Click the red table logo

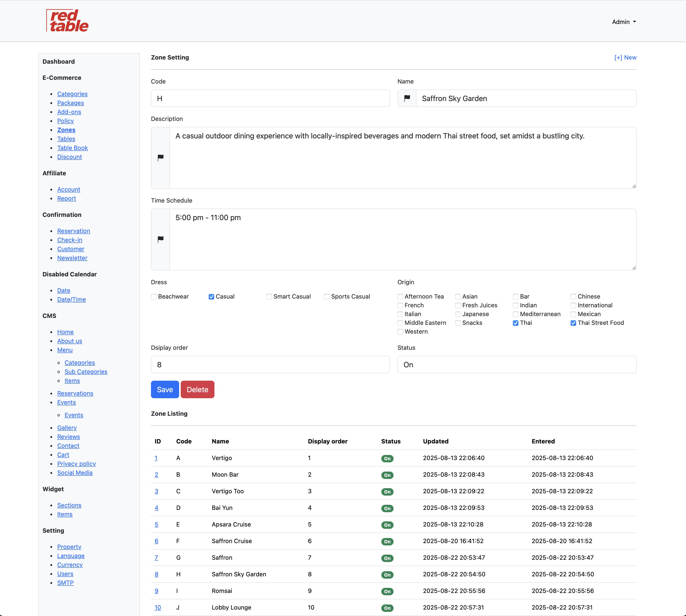click(x=67, y=21)
